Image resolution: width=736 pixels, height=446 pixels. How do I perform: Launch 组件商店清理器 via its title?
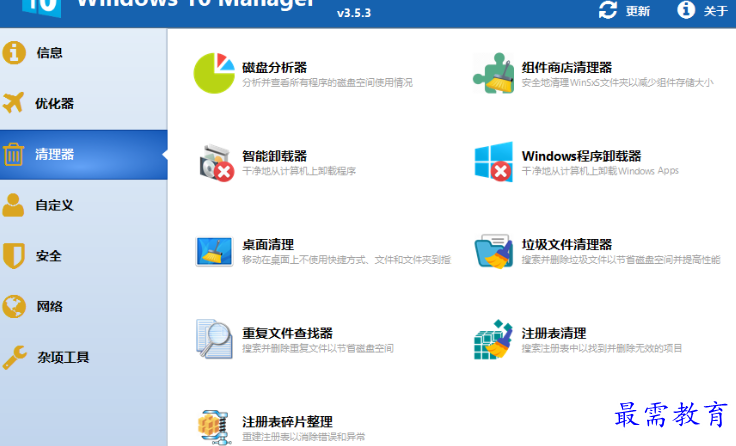coord(567,68)
